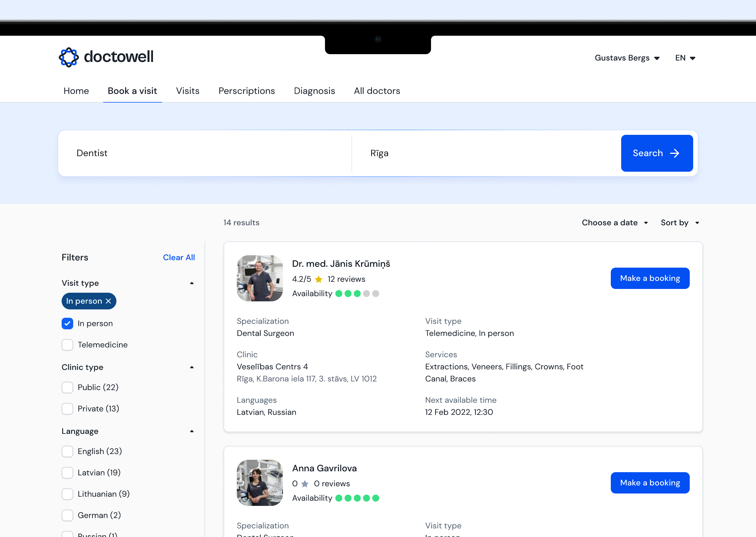Select the German (2) language filter
The height and width of the screenshot is (537, 756).
tap(67, 515)
